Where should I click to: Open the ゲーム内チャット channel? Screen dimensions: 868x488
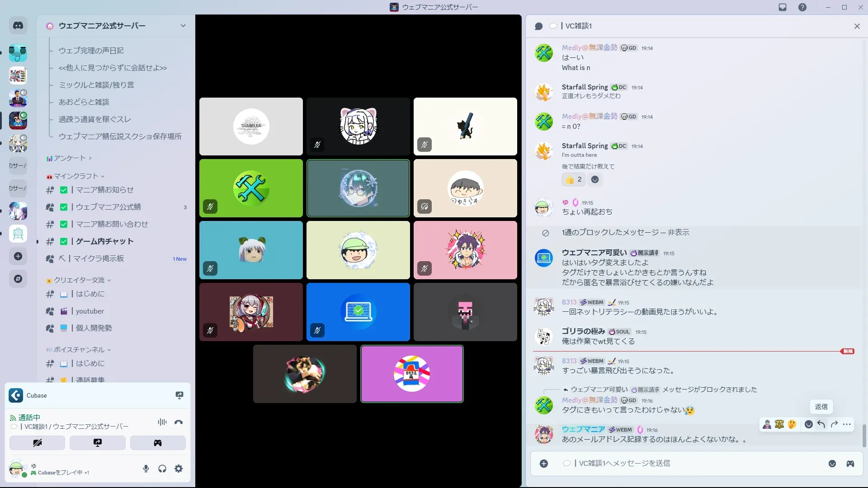104,241
